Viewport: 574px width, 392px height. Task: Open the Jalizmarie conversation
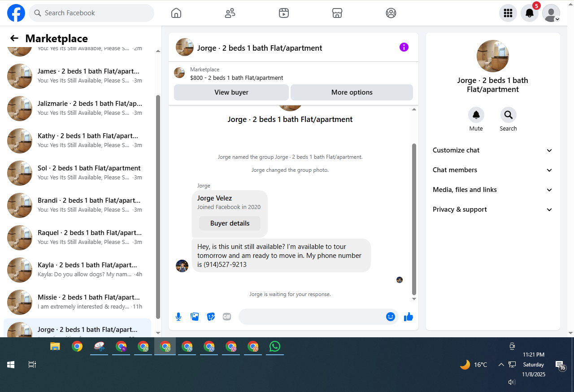click(77, 108)
